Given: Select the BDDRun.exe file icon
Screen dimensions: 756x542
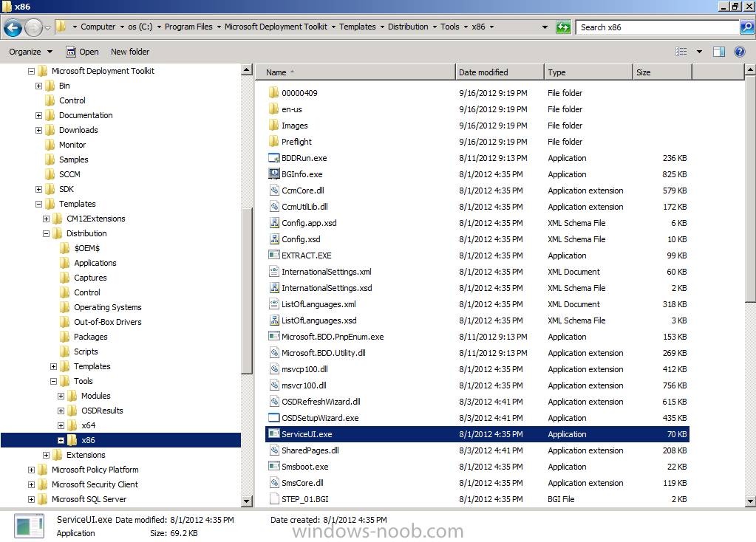Looking at the screenshot, I should click(x=274, y=158).
